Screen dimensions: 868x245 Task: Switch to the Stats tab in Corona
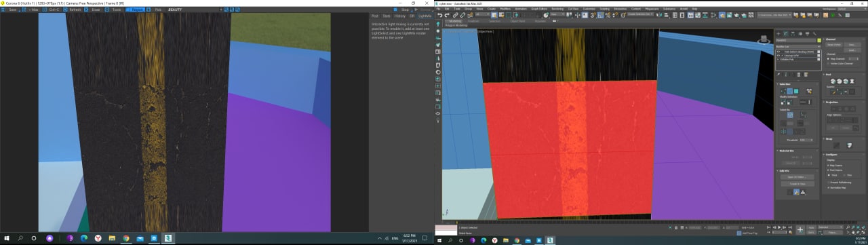click(387, 16)
